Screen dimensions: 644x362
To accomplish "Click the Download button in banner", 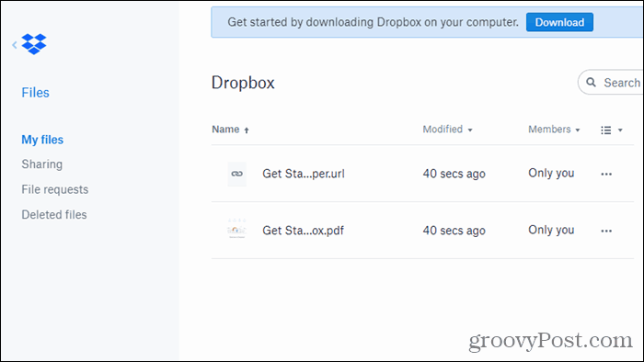I will click(x=559, y=22).
